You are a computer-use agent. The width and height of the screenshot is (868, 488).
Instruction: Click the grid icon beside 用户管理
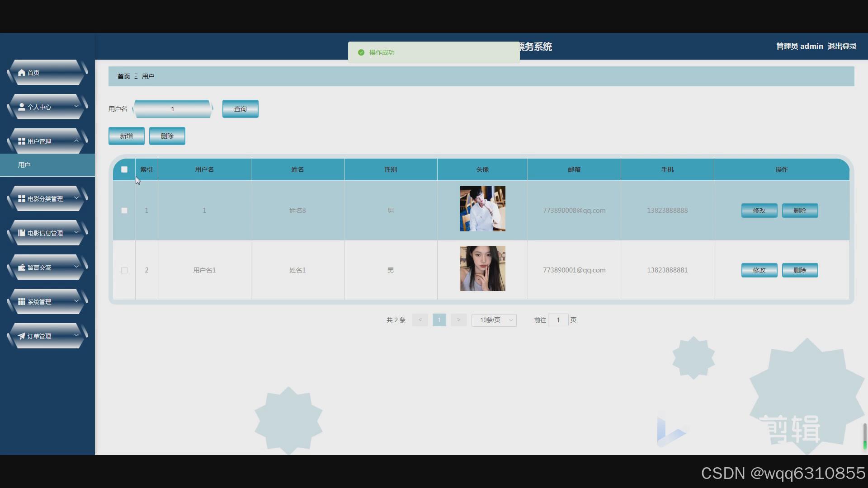click(x=22, y=141)
